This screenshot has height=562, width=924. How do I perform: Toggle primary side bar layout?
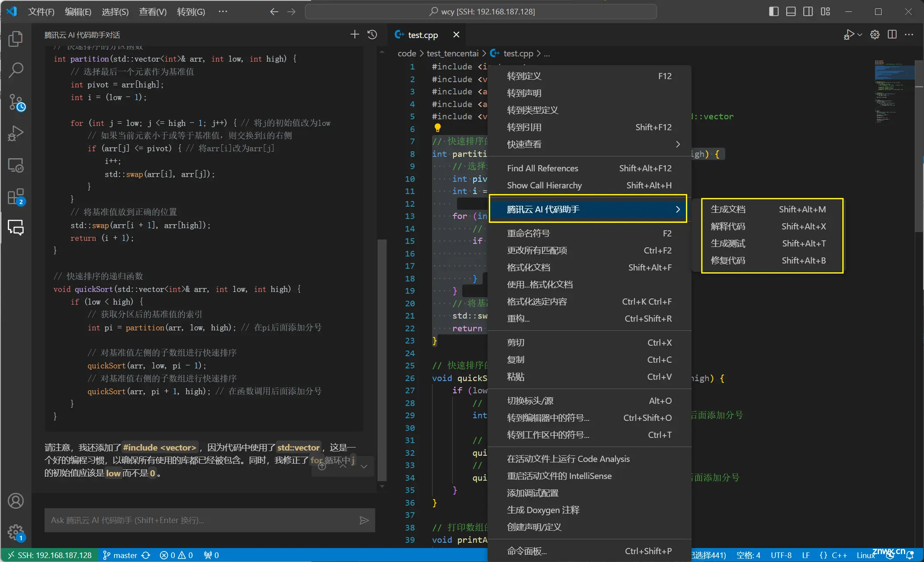[774, 12]
